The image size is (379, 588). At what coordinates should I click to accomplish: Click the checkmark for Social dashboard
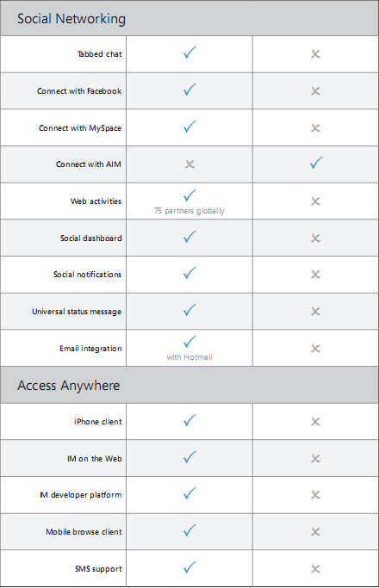[189, 237]
